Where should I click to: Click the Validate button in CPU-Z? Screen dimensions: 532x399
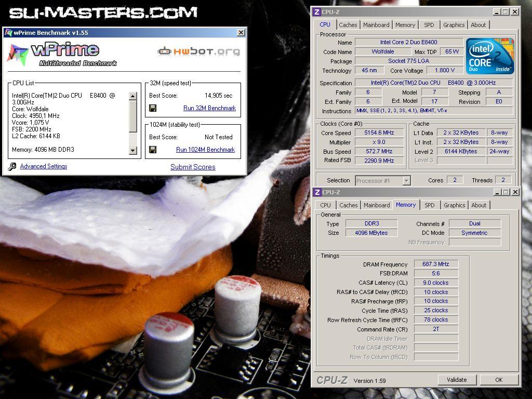click(x=457, y=380)
